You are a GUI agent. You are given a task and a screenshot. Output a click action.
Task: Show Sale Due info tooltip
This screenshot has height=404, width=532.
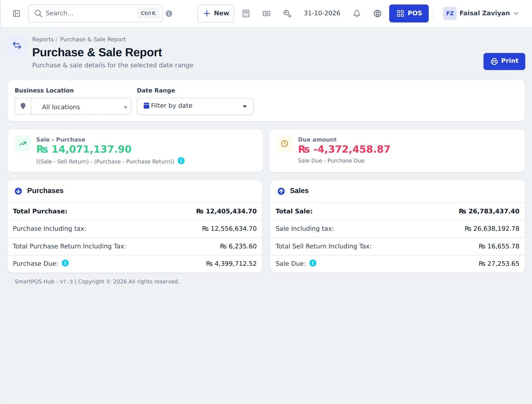coord(313,263)
